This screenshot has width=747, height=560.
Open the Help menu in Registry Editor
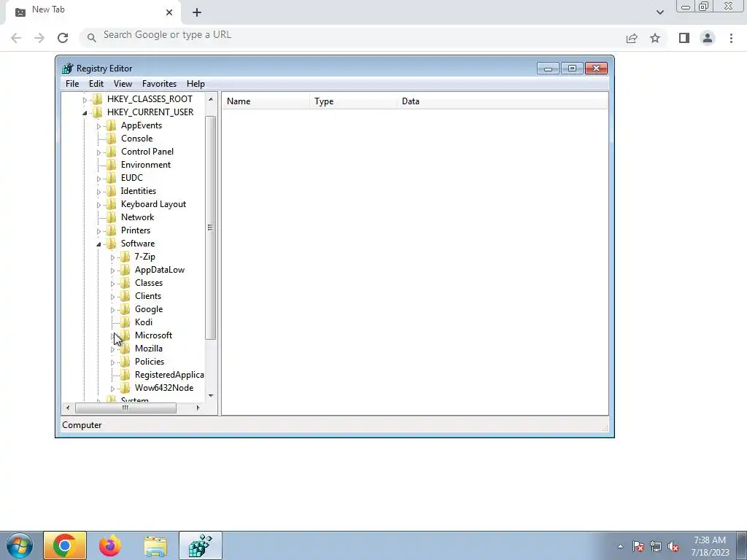click(x=196, y=84)
